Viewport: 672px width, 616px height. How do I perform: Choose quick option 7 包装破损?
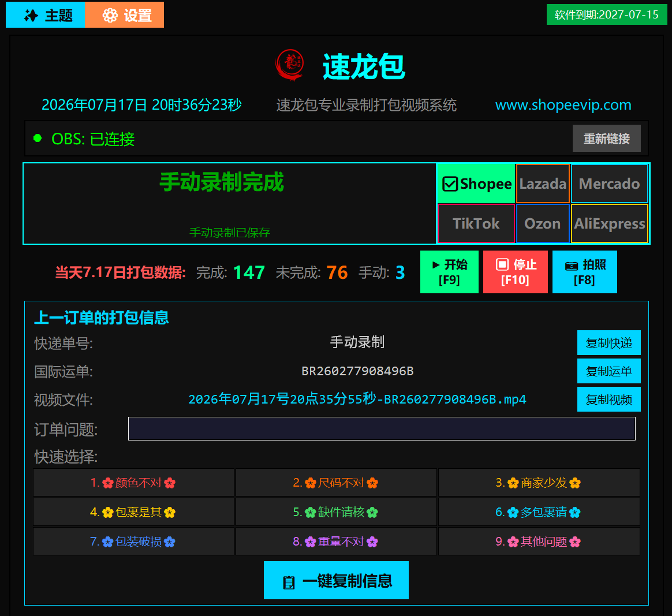[133, 542]
